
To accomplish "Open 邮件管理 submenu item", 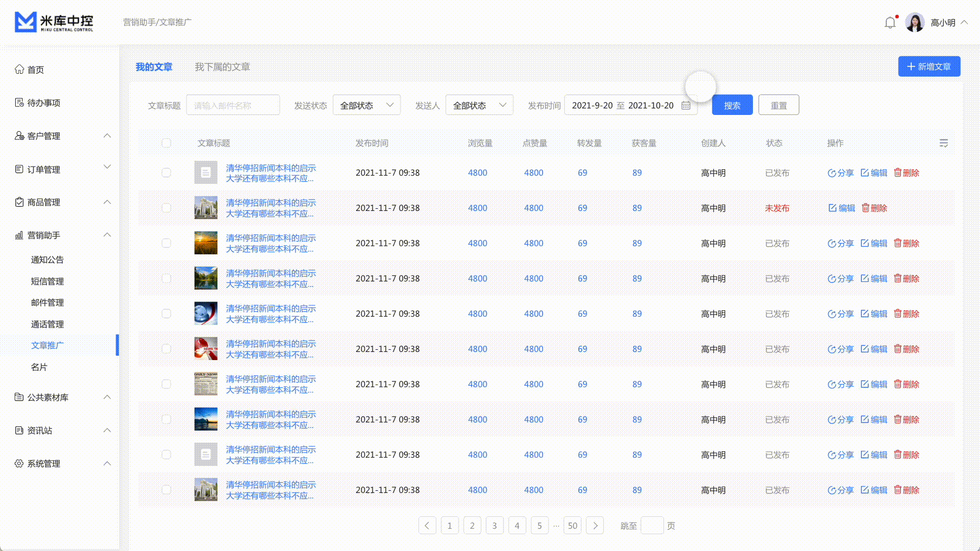I will [x=47, y=303].
